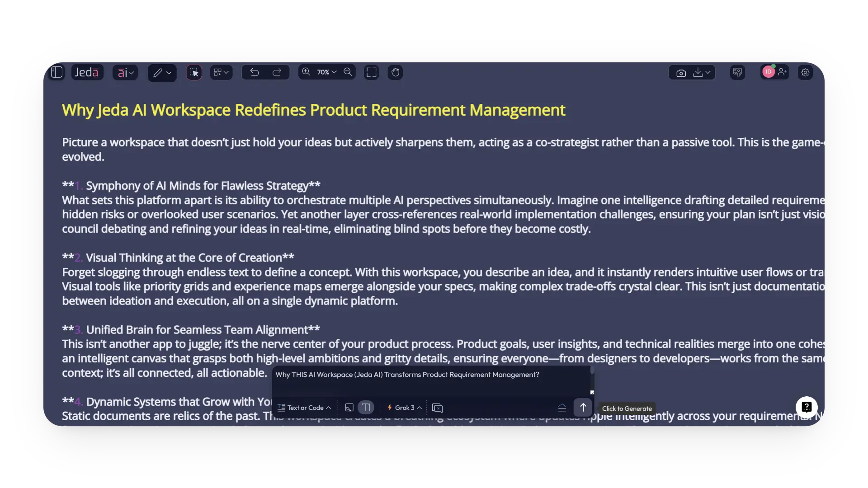Viewport: 868px width, 488px height.
Task: Submit the prompt with the up arrow
Action: click(x=583, y=407)
